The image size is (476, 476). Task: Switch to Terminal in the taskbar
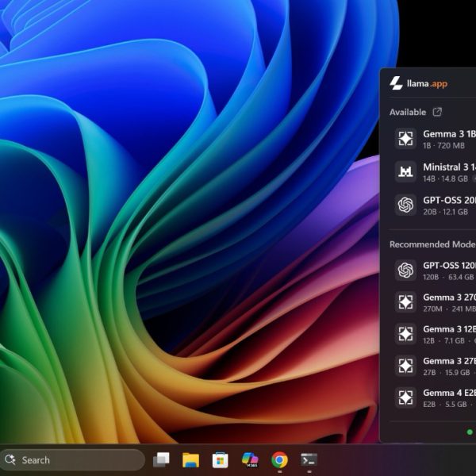click(309, 460)
